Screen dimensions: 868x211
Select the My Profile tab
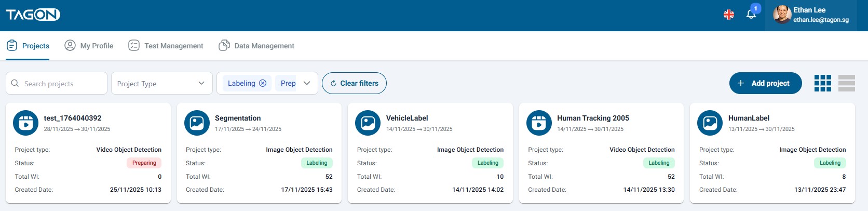(89, 46)
